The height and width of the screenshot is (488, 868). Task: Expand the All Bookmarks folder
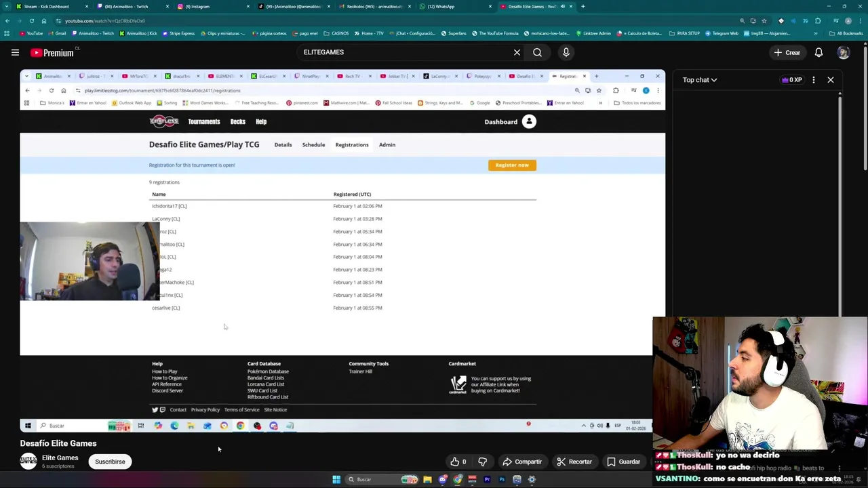[x=847, y=33]
